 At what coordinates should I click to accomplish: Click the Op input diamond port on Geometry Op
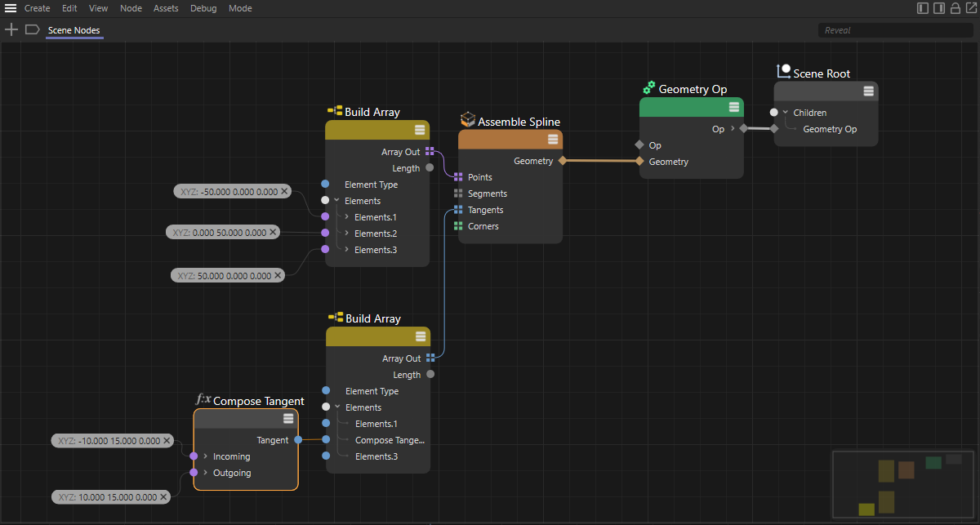point(639,145)
